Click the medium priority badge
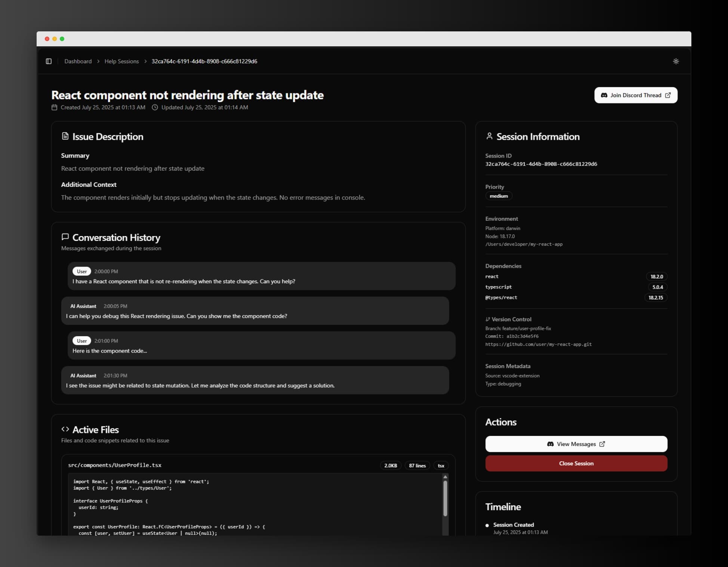The height and width of the screenshot is (567, 728). pyautogui.click(x=499, y=196)
